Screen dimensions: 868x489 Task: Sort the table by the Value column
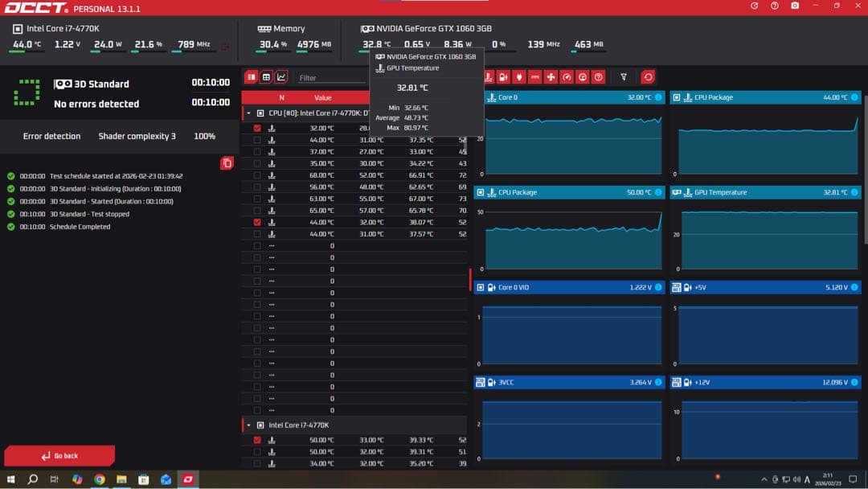click(x=323, y=97)
